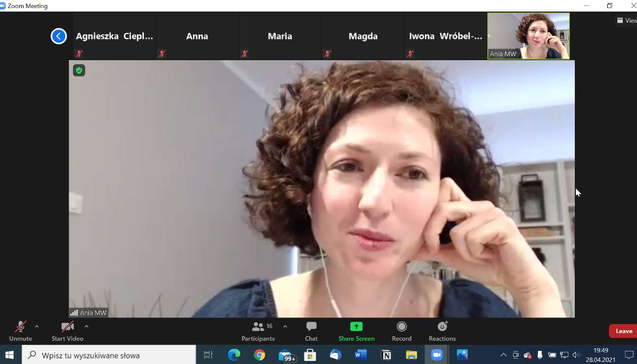Expand audio options caret next to Unmute
The width and height of the screenshot is (637, 364).
pos(37,327)
